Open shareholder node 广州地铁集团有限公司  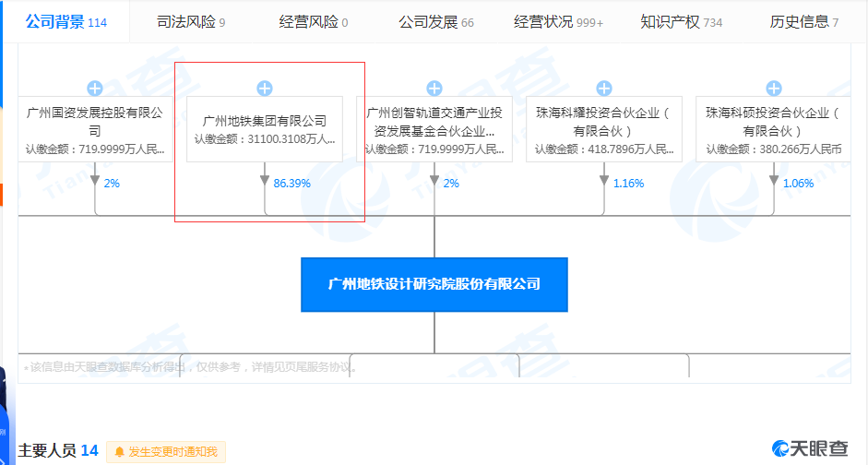pos(265,129)
